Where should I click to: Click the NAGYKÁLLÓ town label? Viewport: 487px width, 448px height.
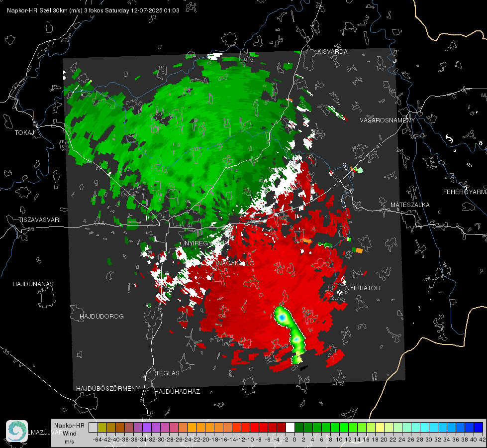click(236, 263)
